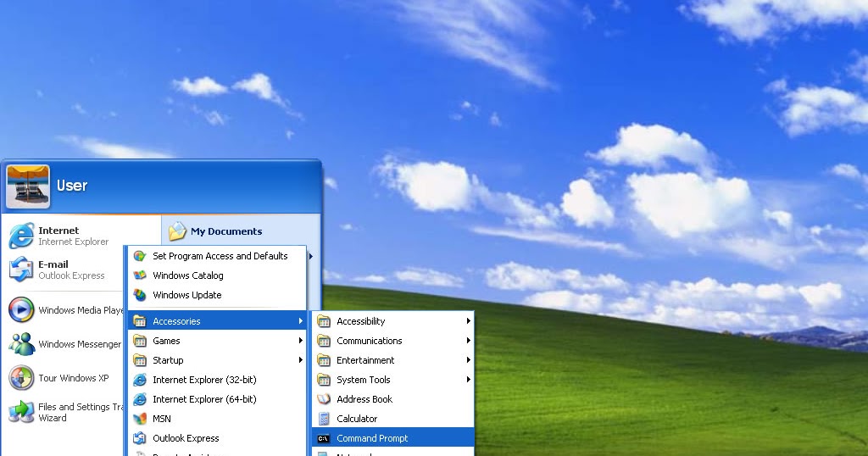The image size is (868, 456).
Task: Click the My Documents folder icon
Action: [177, 231]
